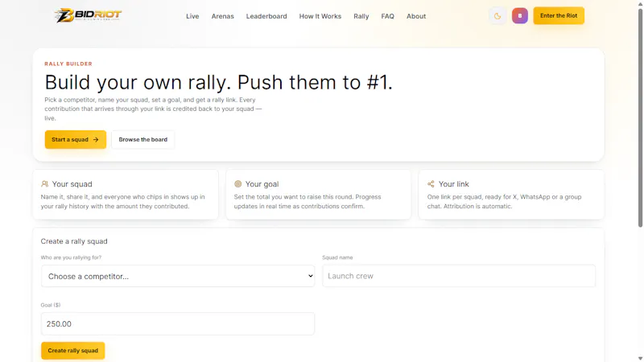Click the Your squad people icon
Viewport: 644px width, 362px height.
pos(44,184)
